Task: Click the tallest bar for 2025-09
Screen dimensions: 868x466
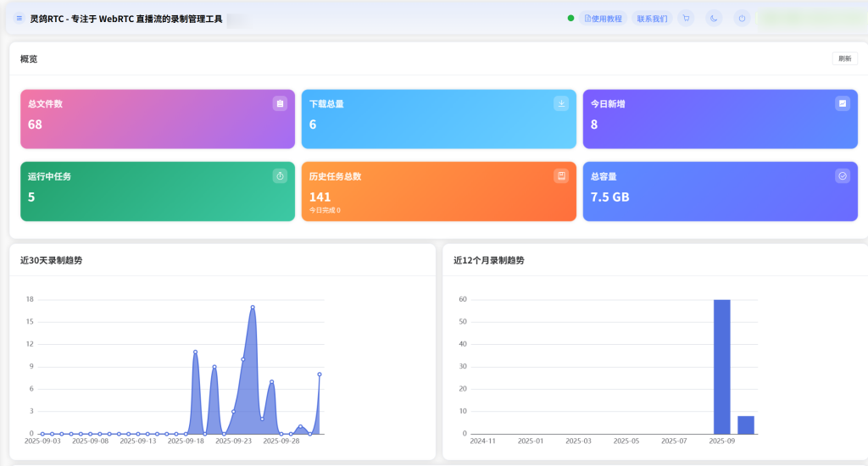Action: click(721, 366)
